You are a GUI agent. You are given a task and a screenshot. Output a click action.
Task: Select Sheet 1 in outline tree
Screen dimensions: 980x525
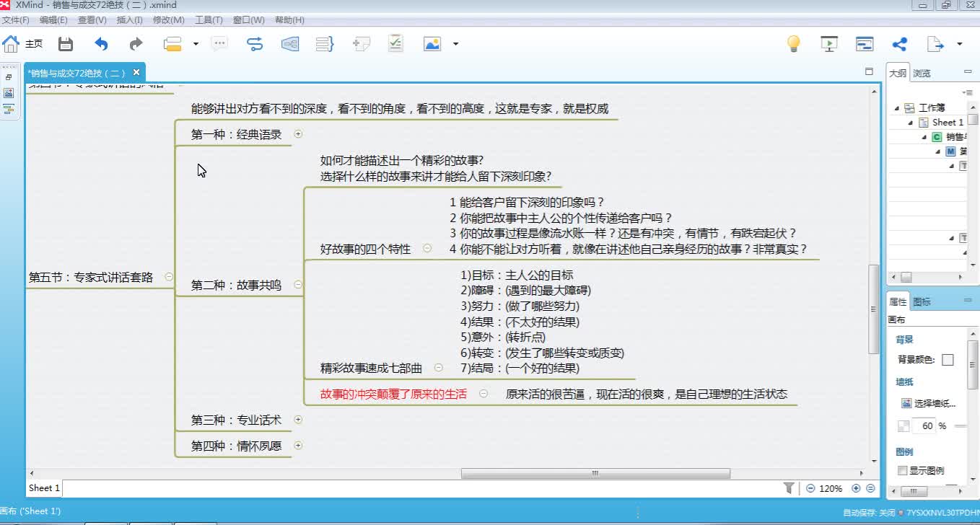pos(948,122)
